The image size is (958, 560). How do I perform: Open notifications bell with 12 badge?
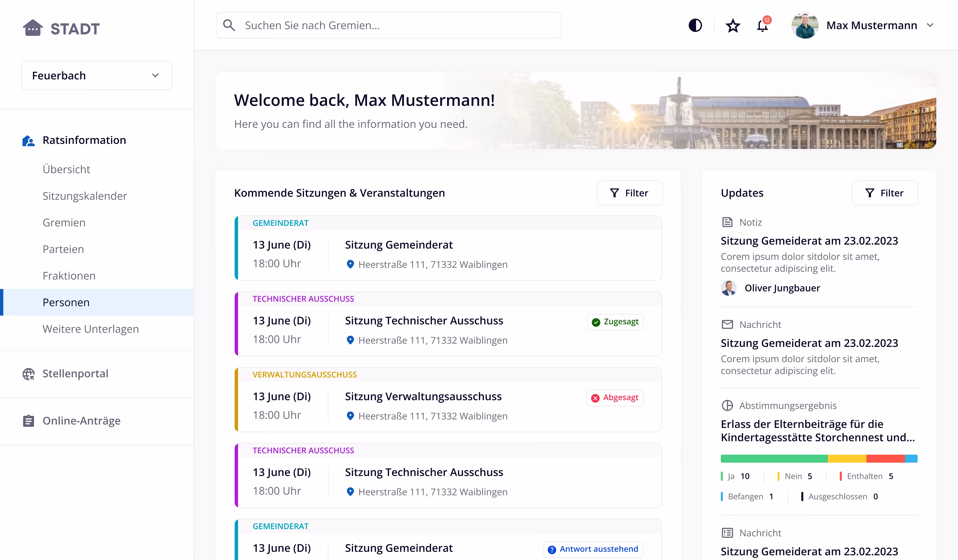click(763, 26)
